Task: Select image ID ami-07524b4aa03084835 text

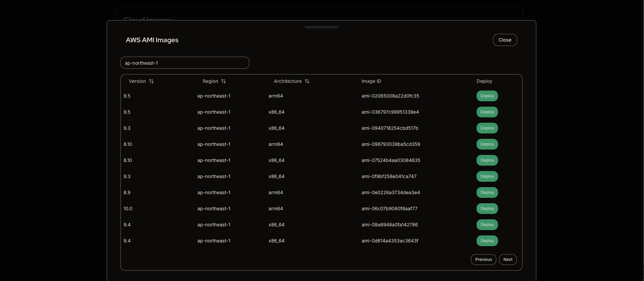Action: (x=391, y=160)
